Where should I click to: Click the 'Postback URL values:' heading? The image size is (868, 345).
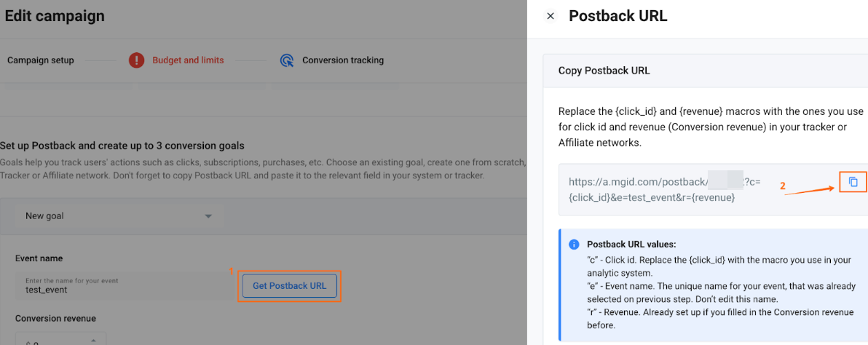click(631, 245)
